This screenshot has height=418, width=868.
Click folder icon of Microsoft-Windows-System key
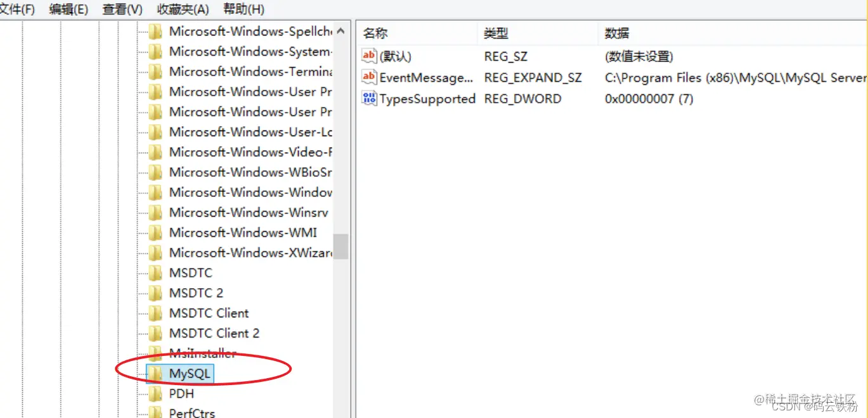tap(155, 52)
